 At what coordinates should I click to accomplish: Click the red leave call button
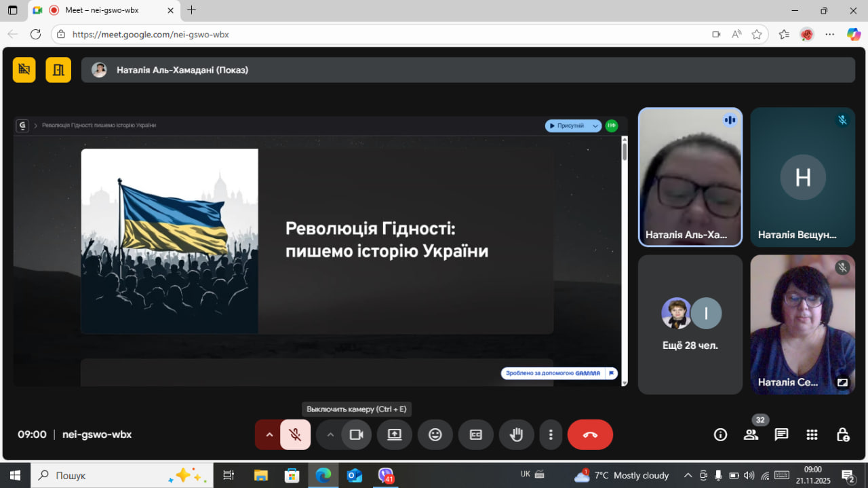pyautogui.click(x=590, y=435)
